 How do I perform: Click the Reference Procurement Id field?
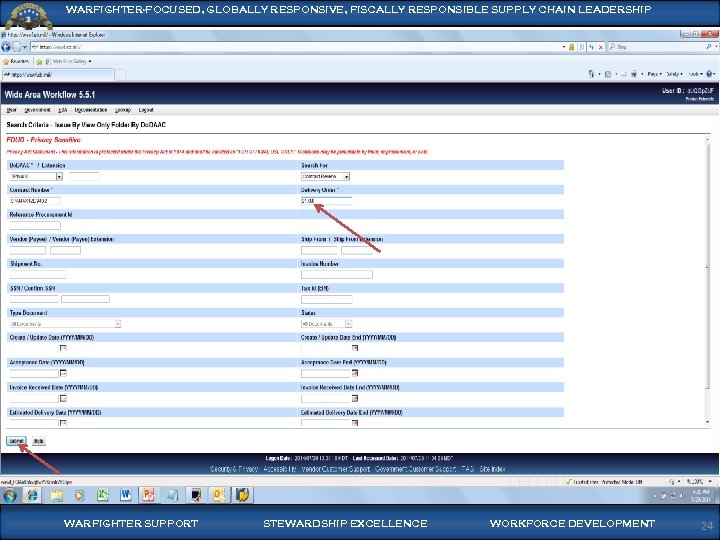coord(35,225)
